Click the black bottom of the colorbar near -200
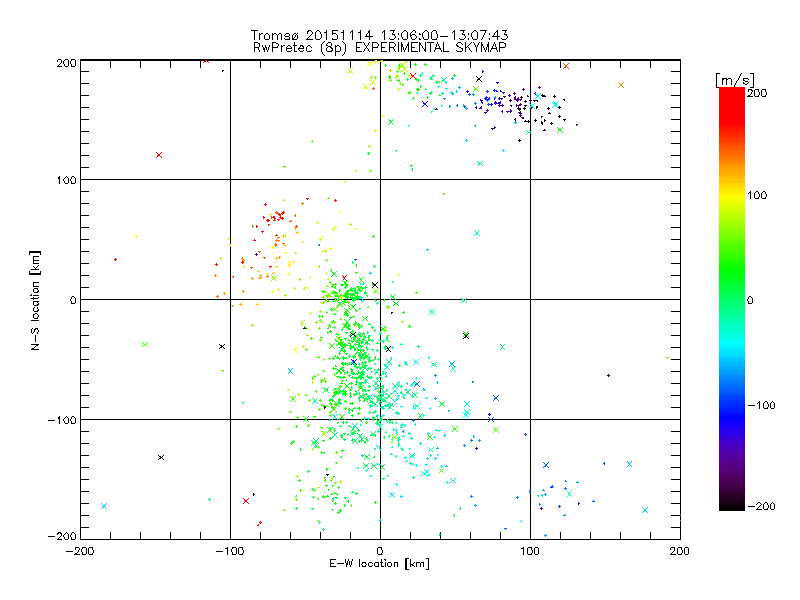Screen dimensions: 800x600 [732, 504]
